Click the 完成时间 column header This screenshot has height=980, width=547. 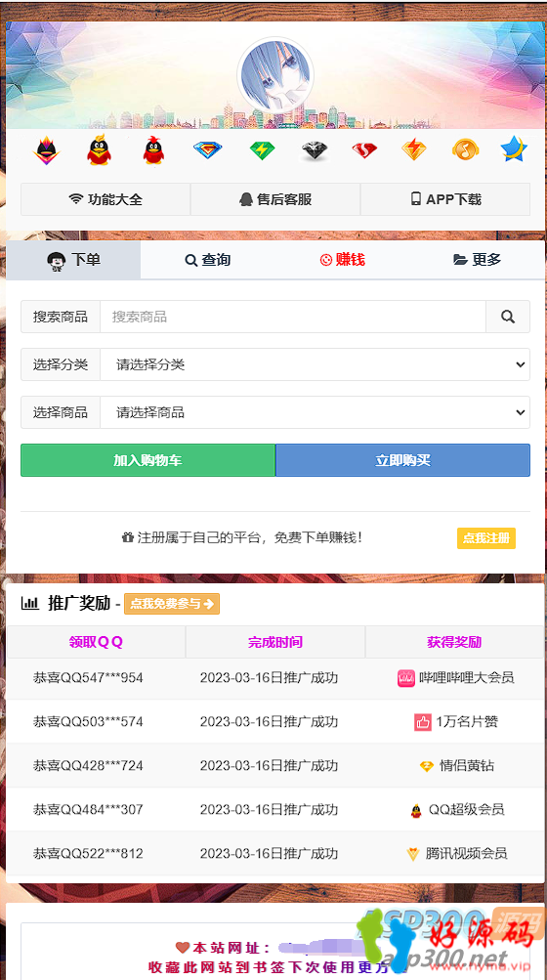(275, 642)
